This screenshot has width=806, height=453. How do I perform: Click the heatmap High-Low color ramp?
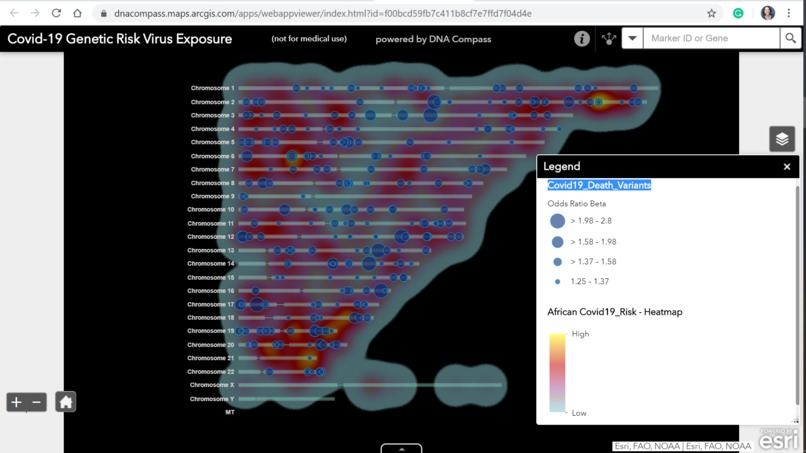557,373
